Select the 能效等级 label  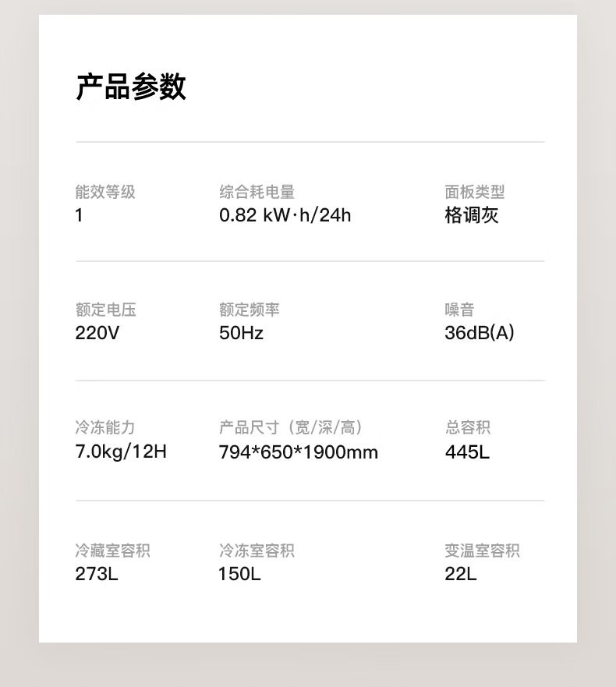coord(105,192)
